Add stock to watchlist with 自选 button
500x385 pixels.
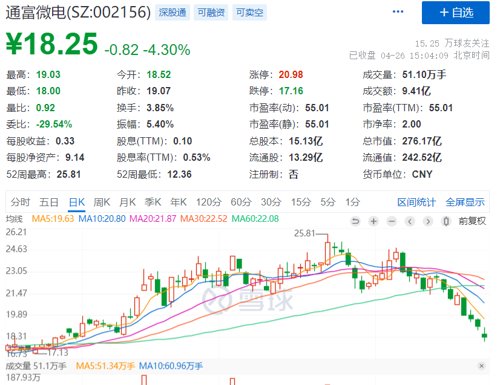[456, 13]
